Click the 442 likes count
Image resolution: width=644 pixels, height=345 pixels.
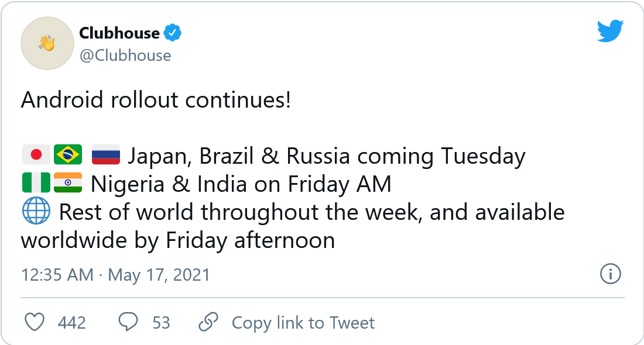(x=72, y=323)
